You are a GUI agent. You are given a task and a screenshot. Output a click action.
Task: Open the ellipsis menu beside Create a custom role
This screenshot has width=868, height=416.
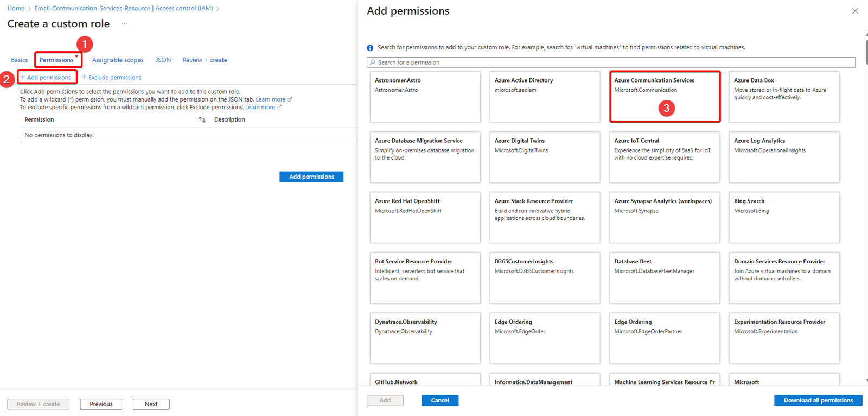[x=124, y=24]
